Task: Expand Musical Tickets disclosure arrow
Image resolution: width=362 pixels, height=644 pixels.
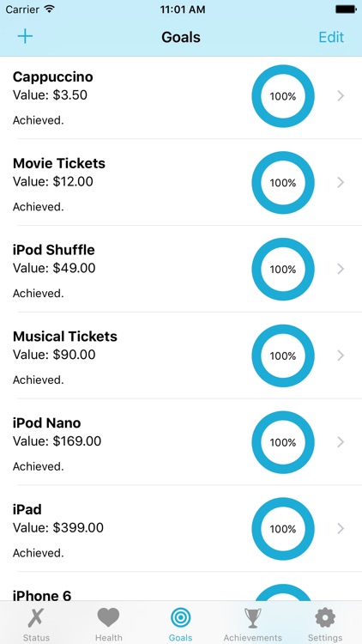Action: 341,355
